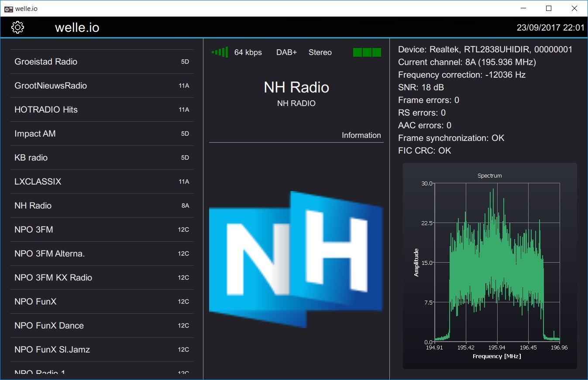The height and width of the screenshot is (380, 588).
Task: Close the welle.io window
Action: click(x=574, y=8)
